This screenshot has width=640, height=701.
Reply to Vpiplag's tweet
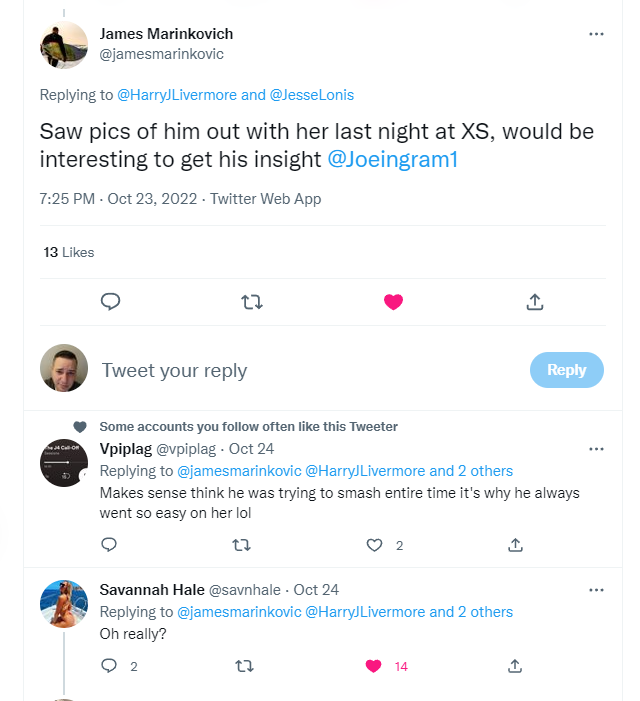pyautogui.click(x=109, y=545)
